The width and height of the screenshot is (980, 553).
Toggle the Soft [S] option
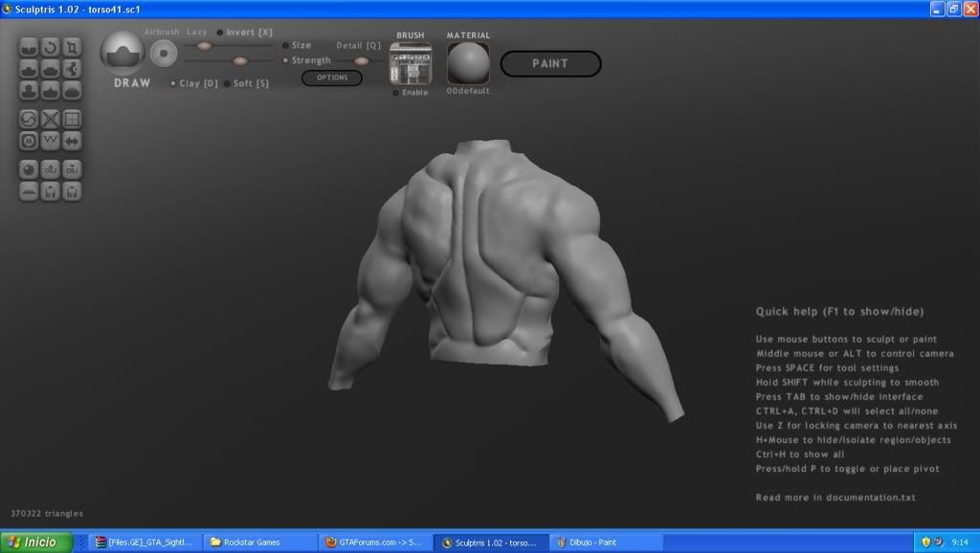[227, 83]
